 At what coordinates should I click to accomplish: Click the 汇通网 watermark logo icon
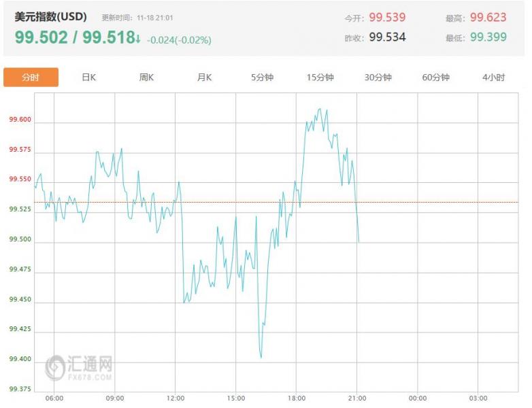[x=56, y=367]
